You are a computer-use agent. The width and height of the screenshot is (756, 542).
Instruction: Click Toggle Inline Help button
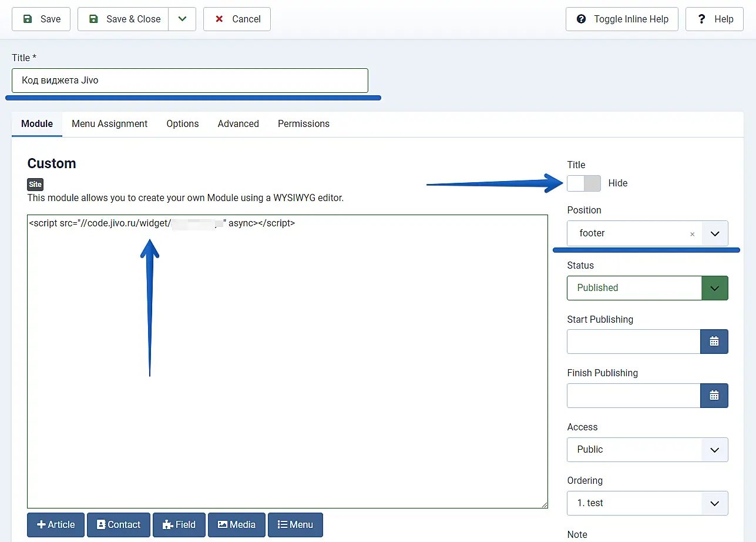(621, 19)
